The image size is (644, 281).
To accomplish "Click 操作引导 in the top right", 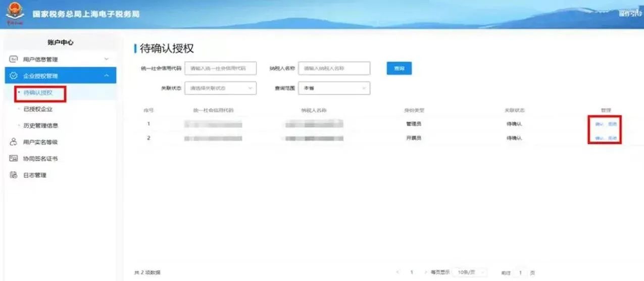I will pos(630,14).
